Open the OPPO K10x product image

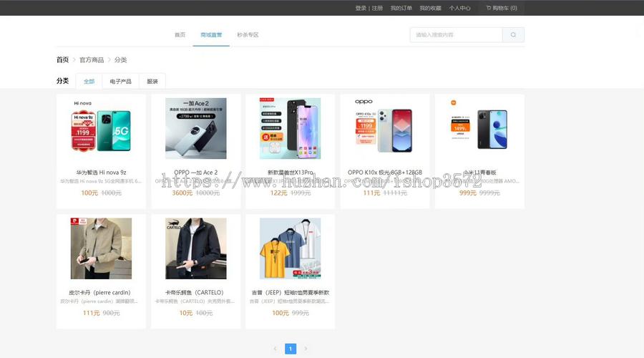coord(385,128)
